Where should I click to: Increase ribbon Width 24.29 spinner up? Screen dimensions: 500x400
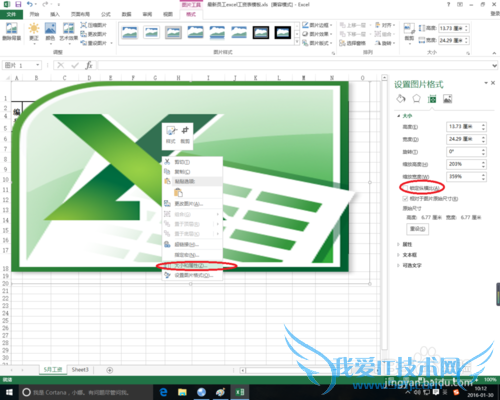click(x=466, y=39)
